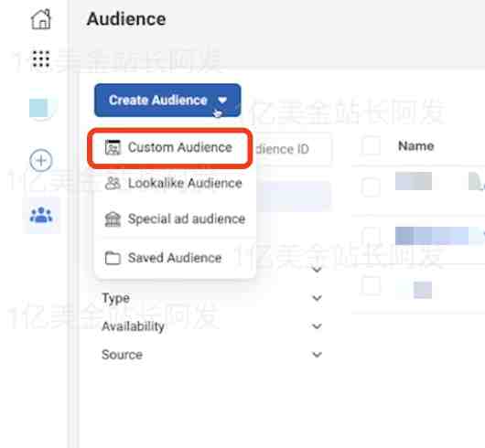This screenshot has height=448, width=485.
Task: Expand the Availability filter section
Action: click(x=212, y=326)
